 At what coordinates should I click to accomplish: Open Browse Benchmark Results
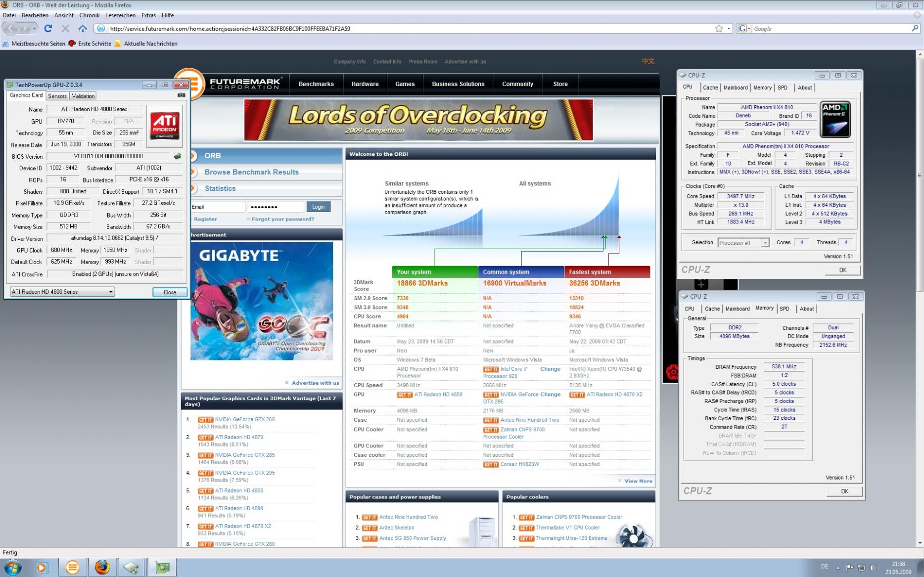251,172
